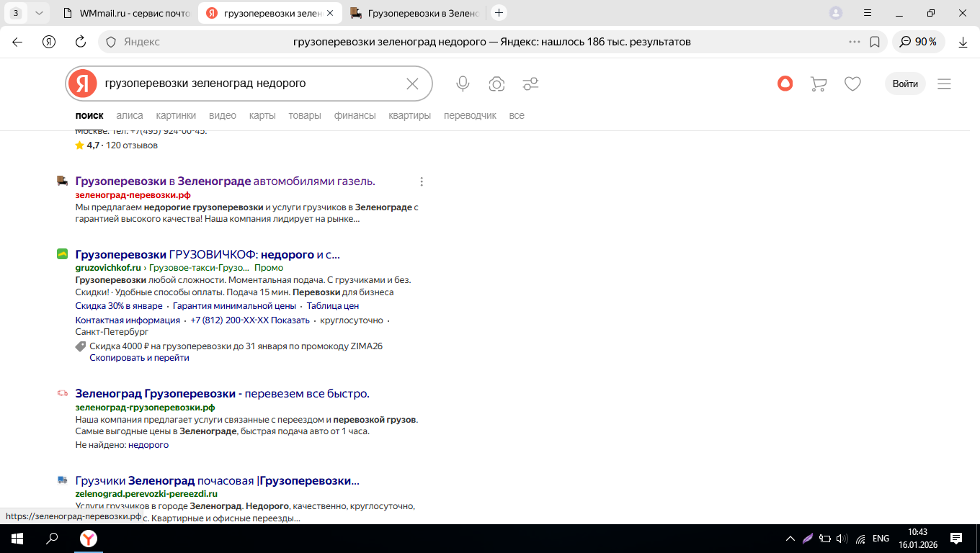Click ENG language indicator in taskbar
This screenshot has width=980, height=553.
coord(881,539)
